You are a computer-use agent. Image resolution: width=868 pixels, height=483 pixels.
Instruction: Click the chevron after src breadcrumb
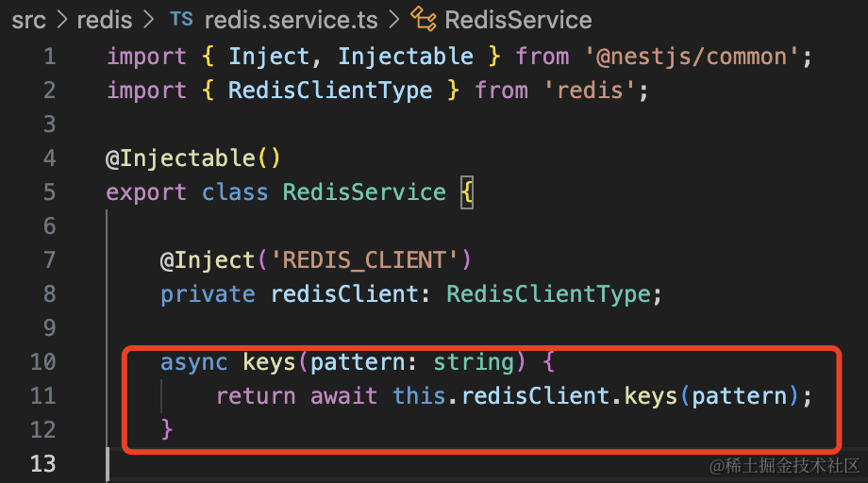pos(60,20)
